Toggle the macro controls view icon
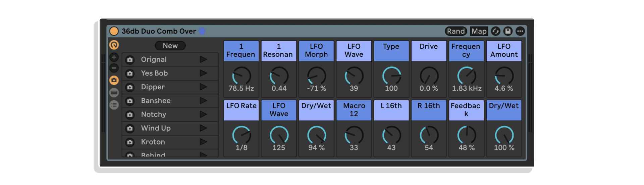Viewport: 644px width, 185px height. [x=114, y=45]
